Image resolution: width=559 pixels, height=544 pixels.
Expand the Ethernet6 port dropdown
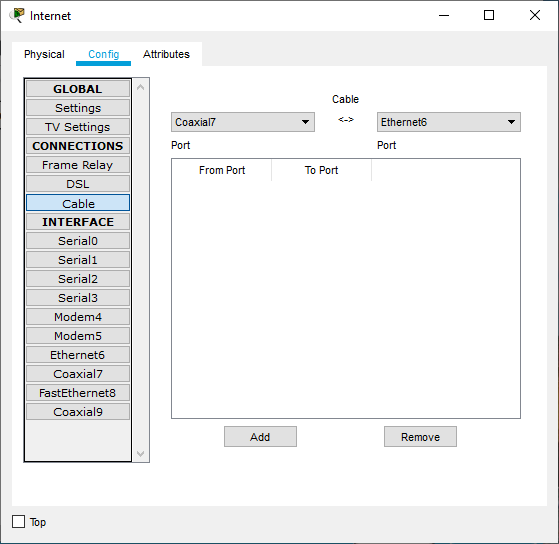(x=449, y=122)
